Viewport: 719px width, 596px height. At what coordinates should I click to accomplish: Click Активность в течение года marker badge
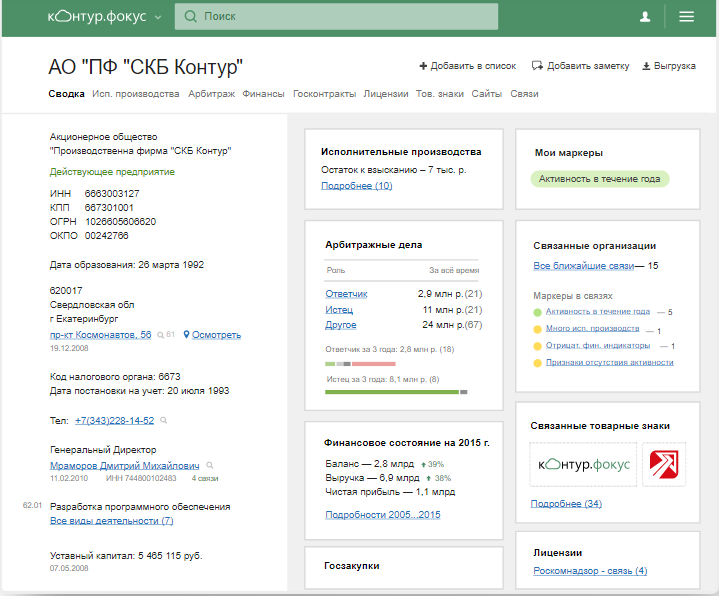tap(600, 179)
